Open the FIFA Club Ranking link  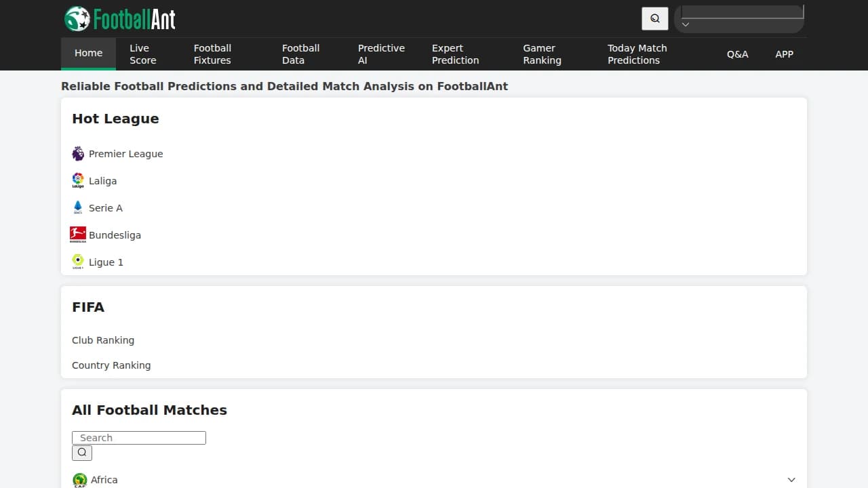coord(103,340)
